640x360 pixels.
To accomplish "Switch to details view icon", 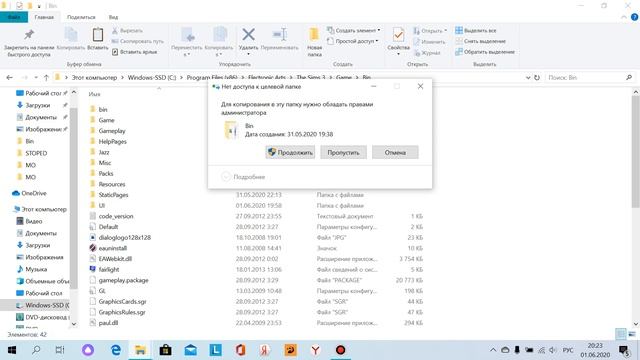I will (620, 334).
